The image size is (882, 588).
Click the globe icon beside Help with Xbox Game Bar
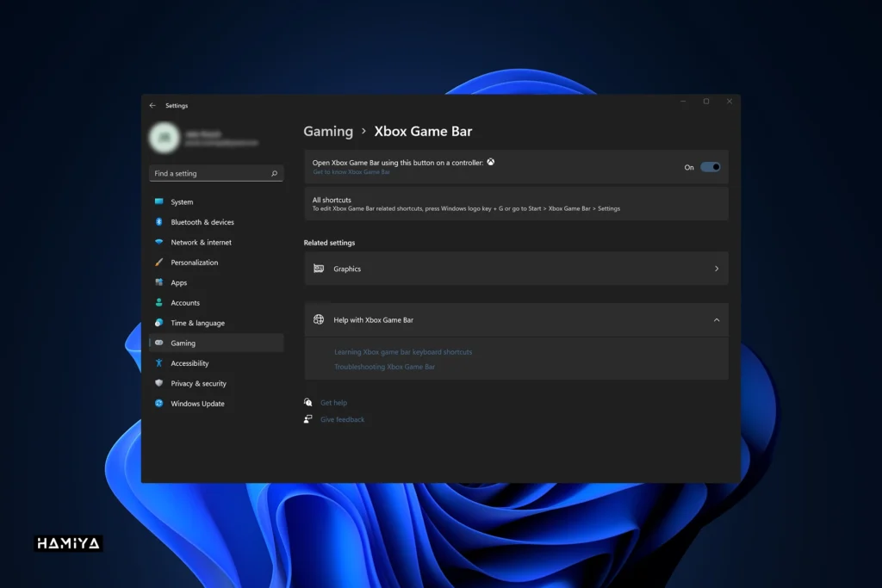(x=319, y=319)
